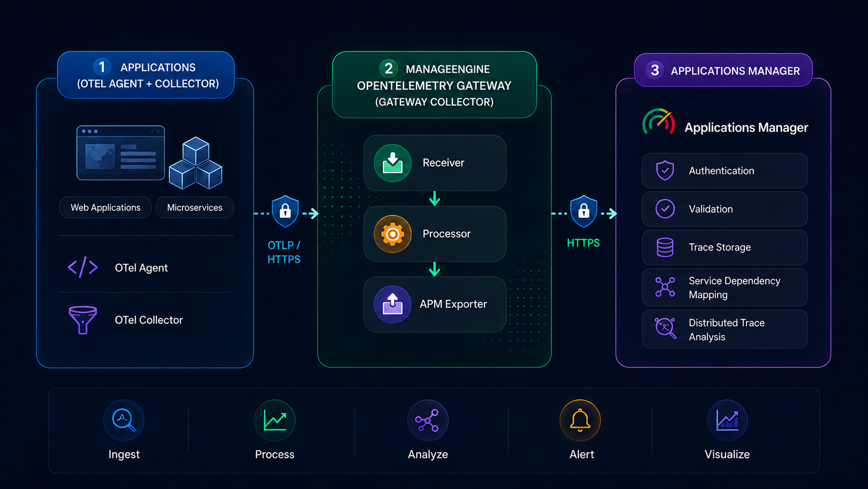Click the "Validation" text
Image resolution: width=868 pixels, height=489 pixels.
[x=711, y=209]
